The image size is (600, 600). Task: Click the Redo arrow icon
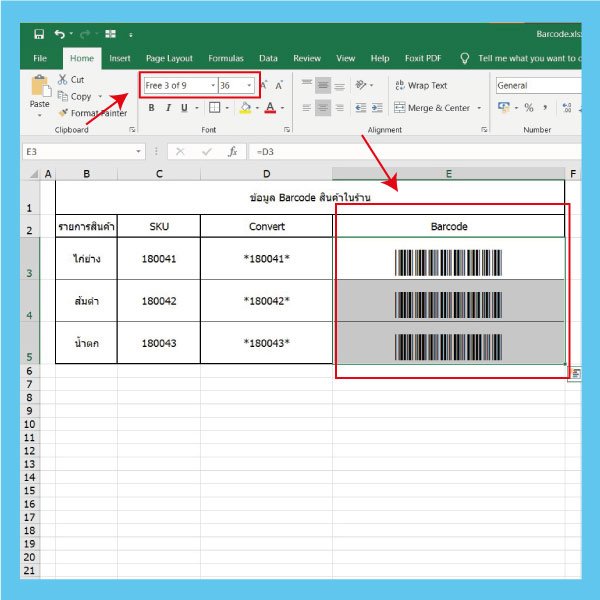[x=85, y=34]
